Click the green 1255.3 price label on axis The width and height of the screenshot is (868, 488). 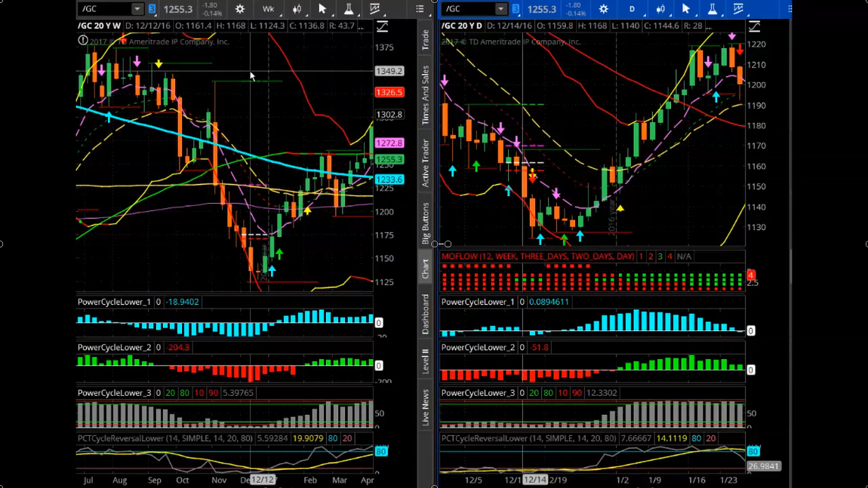[389, 159]
